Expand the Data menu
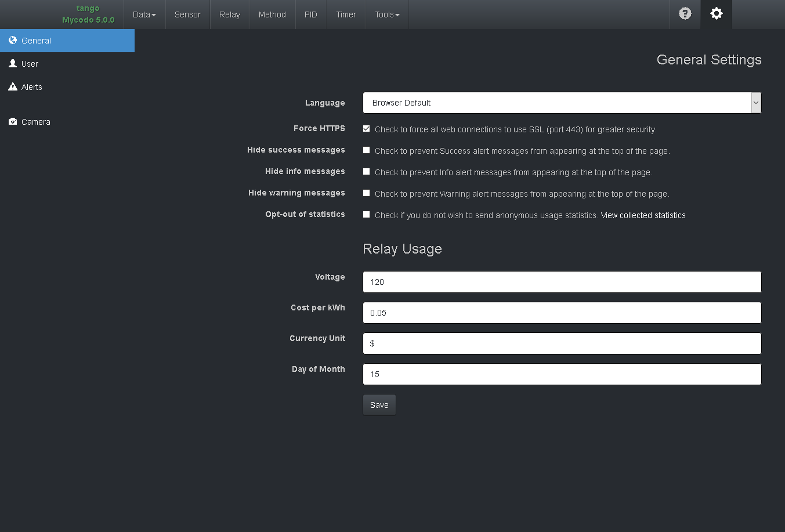 144,14
